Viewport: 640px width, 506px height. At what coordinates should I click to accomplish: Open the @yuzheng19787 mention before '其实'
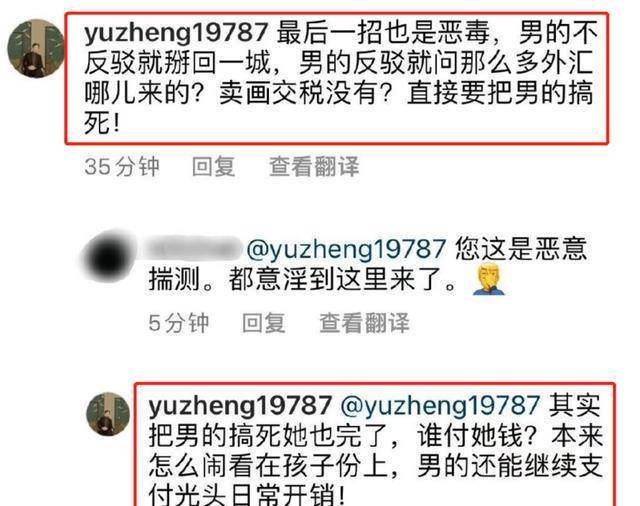(x=440, y=406)
